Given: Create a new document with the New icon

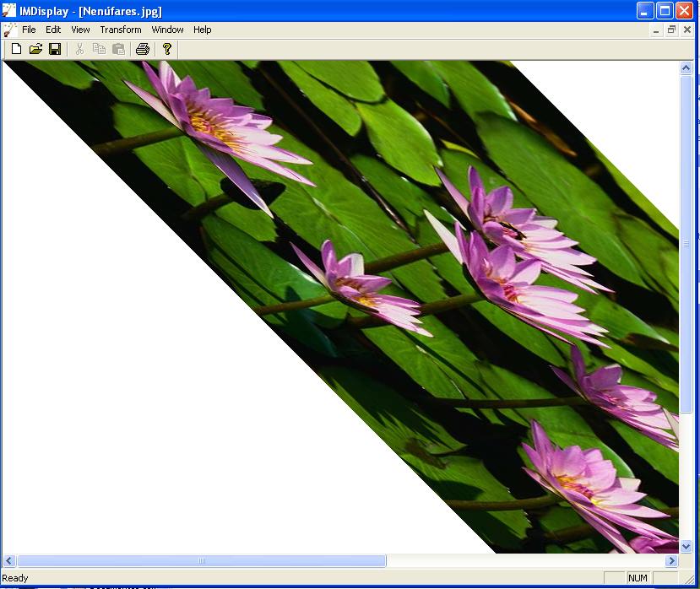Looking at the screenshot, I should [17, 49].
